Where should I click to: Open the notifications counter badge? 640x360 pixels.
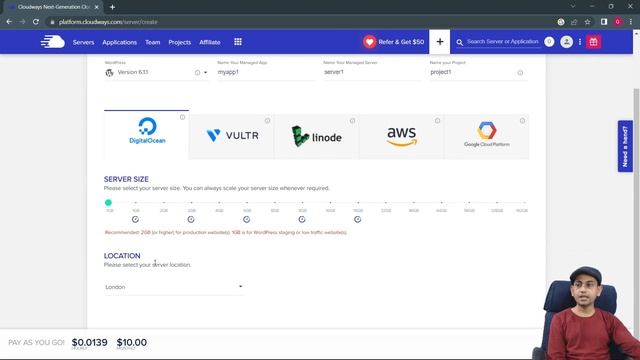[549, 42]
